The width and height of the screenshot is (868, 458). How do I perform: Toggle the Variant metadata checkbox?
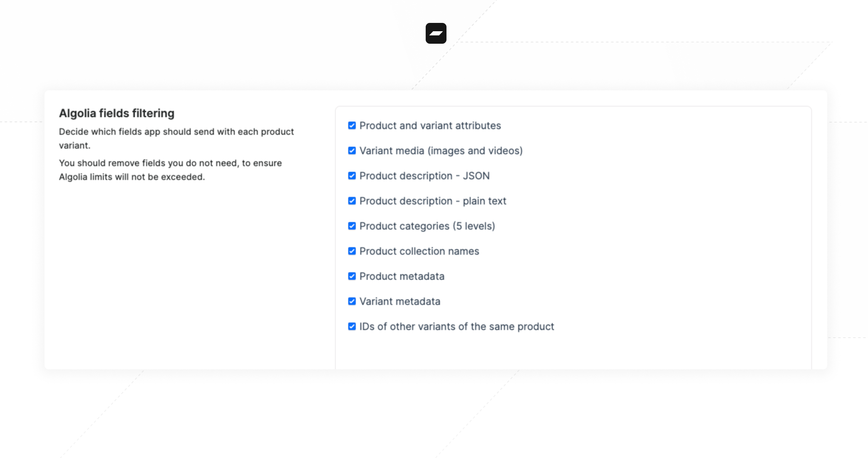click(352, 301)
